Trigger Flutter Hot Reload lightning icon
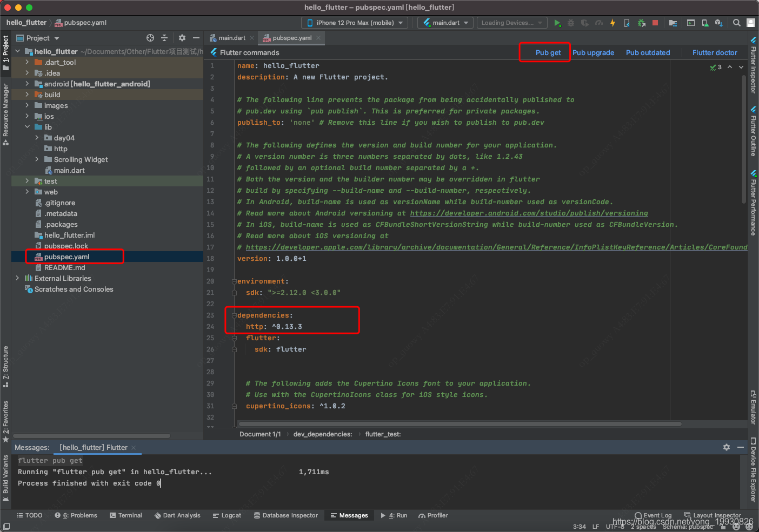Image resolution: width=759 pixels, height=532 pixels. 612,23
